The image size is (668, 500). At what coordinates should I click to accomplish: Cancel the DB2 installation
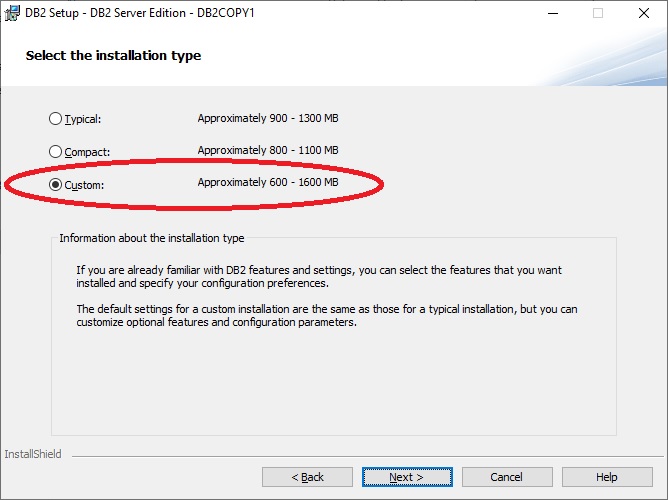[x=507, y=477]
